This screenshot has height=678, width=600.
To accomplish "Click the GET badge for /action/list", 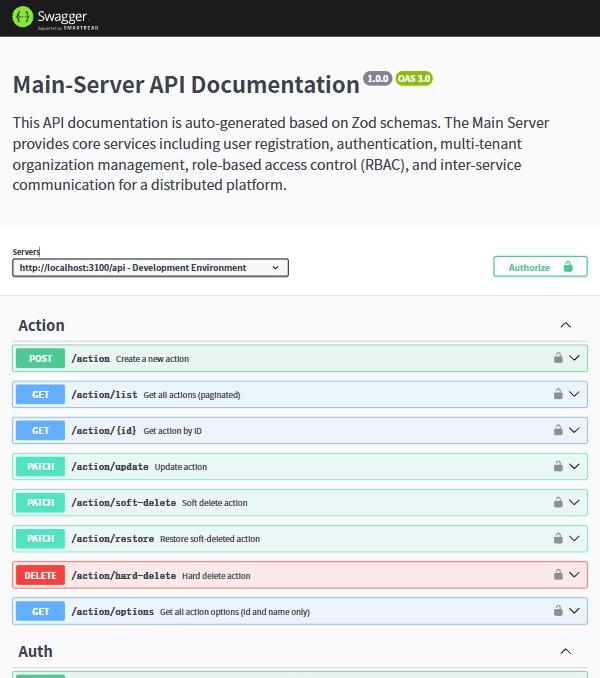I will (x=40, y=394).
